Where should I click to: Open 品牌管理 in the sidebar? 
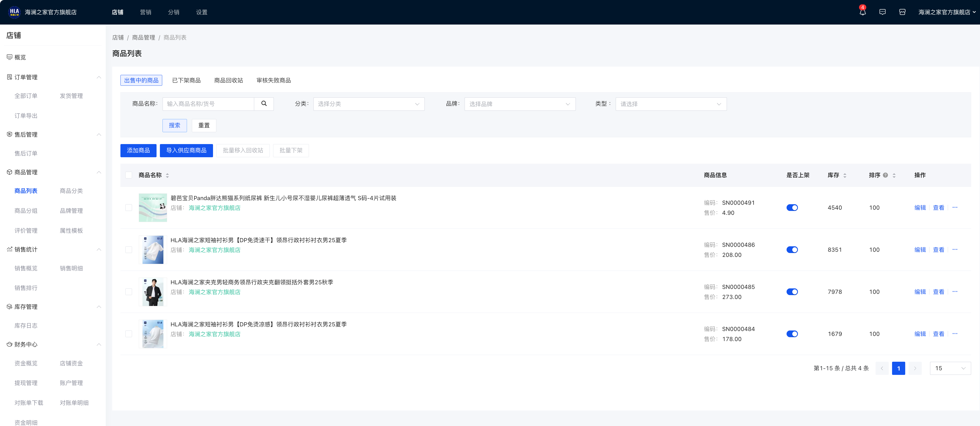click(71, 210)
